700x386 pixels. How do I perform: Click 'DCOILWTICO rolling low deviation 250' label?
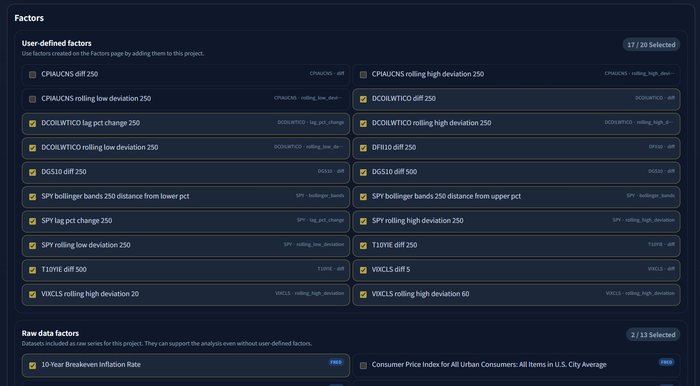(100, 147)
